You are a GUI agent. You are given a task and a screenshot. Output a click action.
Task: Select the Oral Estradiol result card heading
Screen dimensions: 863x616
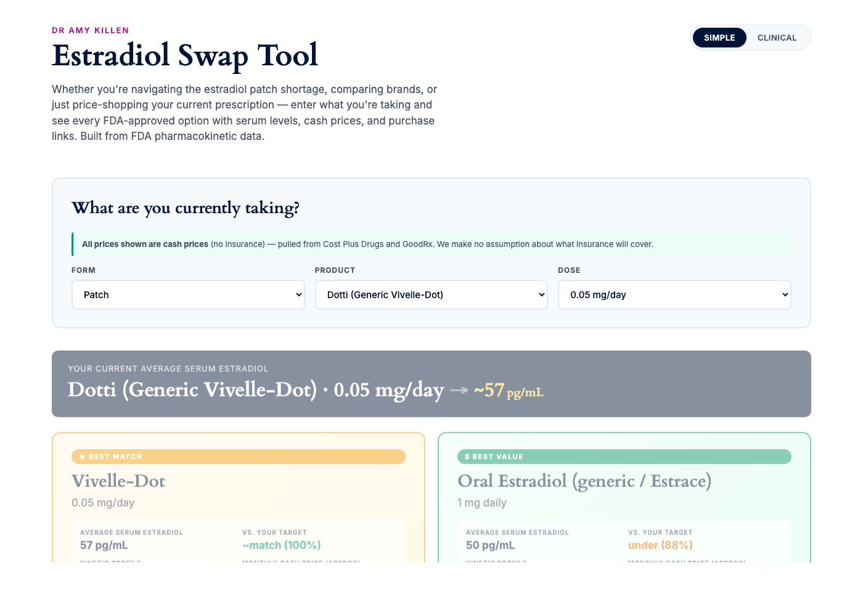click(584, 481)
